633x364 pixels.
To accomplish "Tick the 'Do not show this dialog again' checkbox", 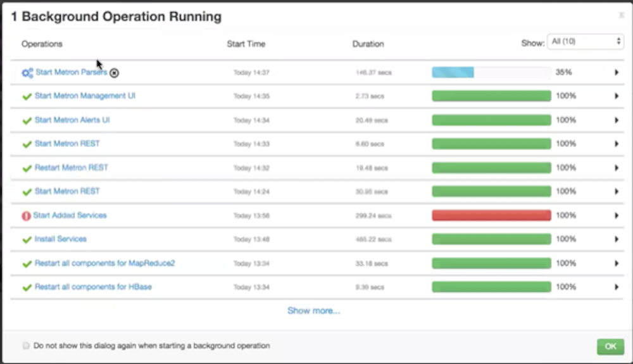I will pyautogui.click(x=26, y=346).
